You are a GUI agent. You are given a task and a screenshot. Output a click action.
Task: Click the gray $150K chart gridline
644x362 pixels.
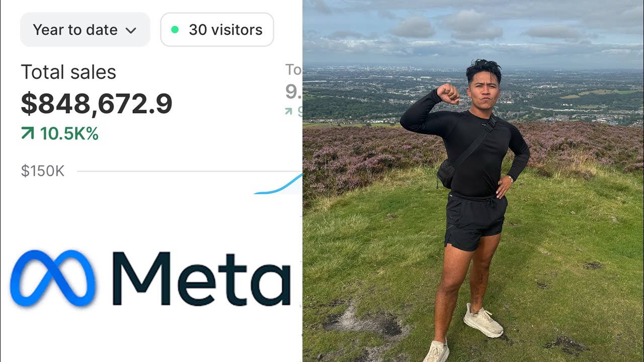(189, 171)
